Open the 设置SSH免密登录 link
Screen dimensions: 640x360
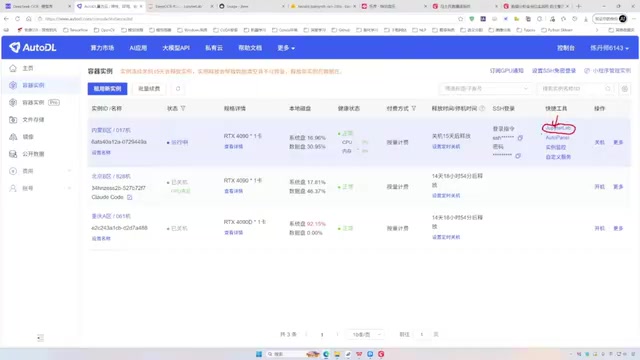pos(553,71)
